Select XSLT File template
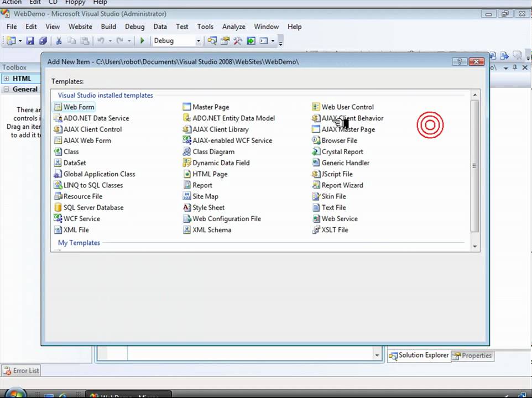 330,230
